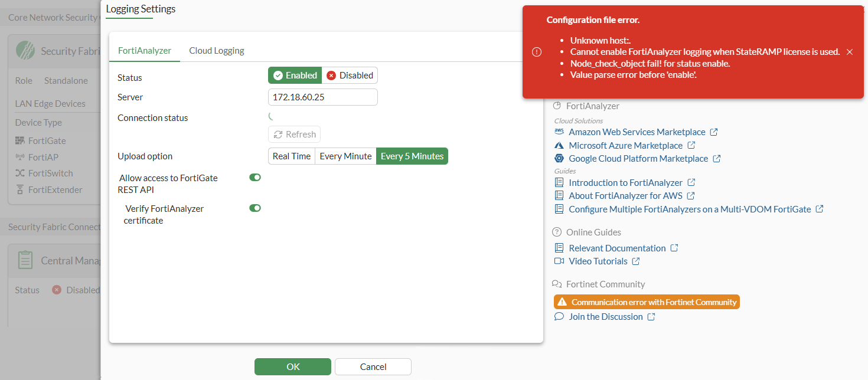Click the Amazon Web Services Marketplace icon
Screen dimensions: 868x380
point(559,132)
